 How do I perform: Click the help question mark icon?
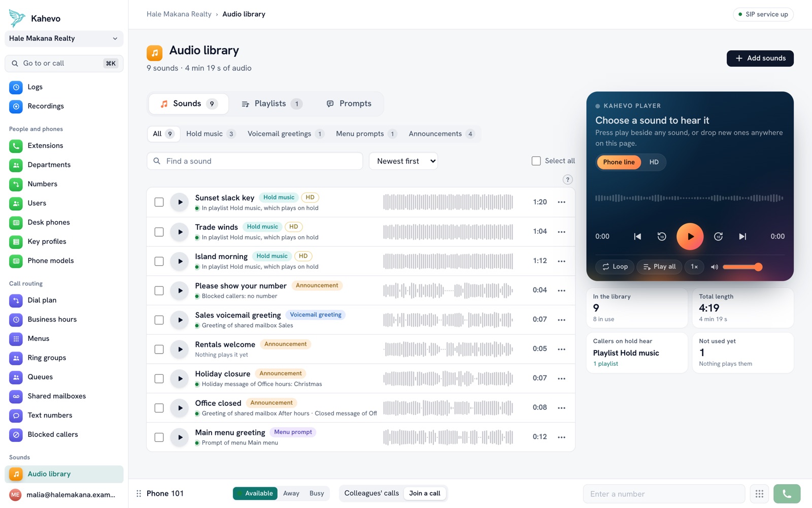[x=568, y=179]
